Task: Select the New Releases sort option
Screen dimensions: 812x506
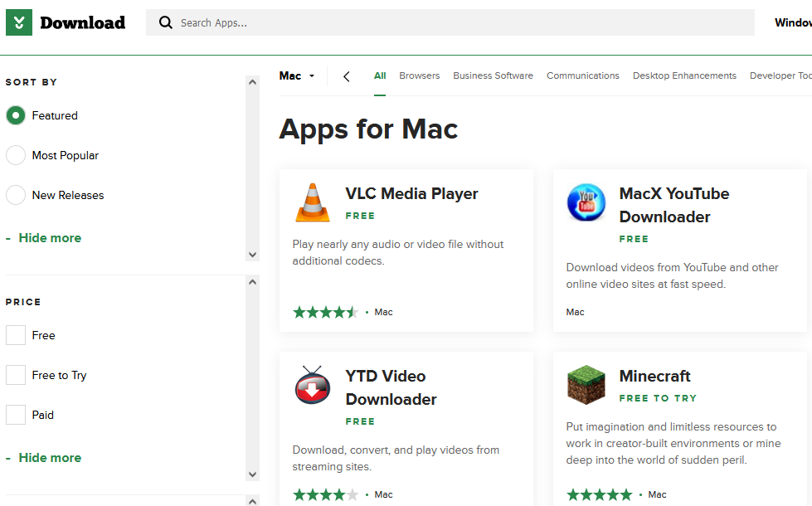Action: click(x=16, y=195)
